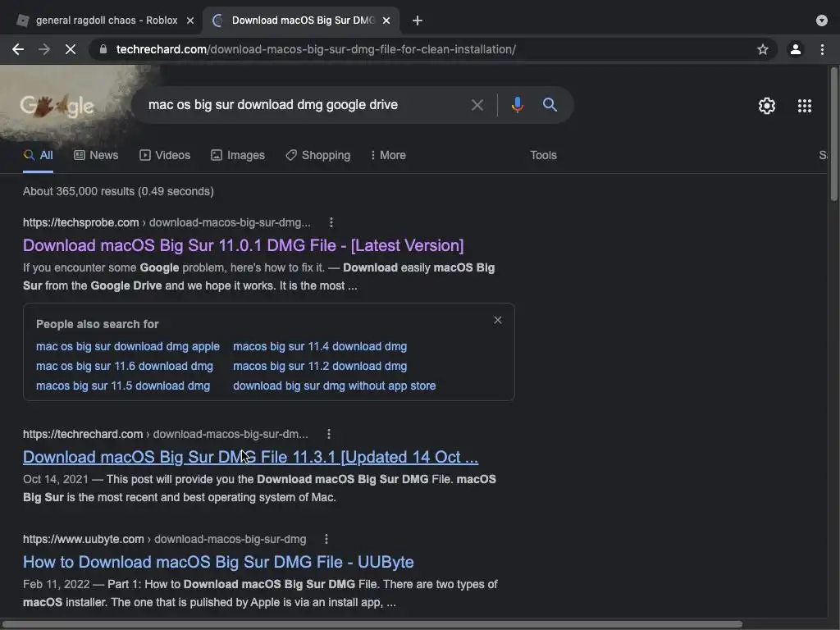This screenshot has height=630, width=840.
Task: Search macos big sur 11.5 download dmg
Action: [x=123, y=386]
